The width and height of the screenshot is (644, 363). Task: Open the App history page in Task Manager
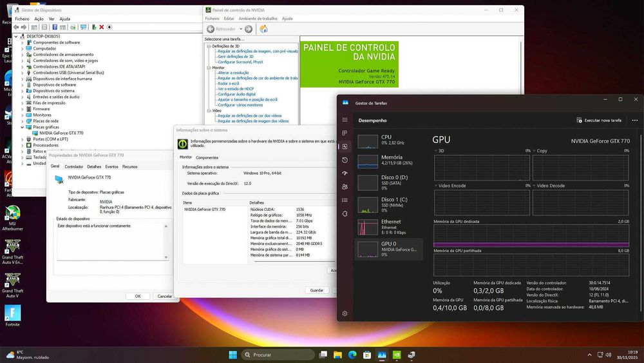click(x=345, y=160)
